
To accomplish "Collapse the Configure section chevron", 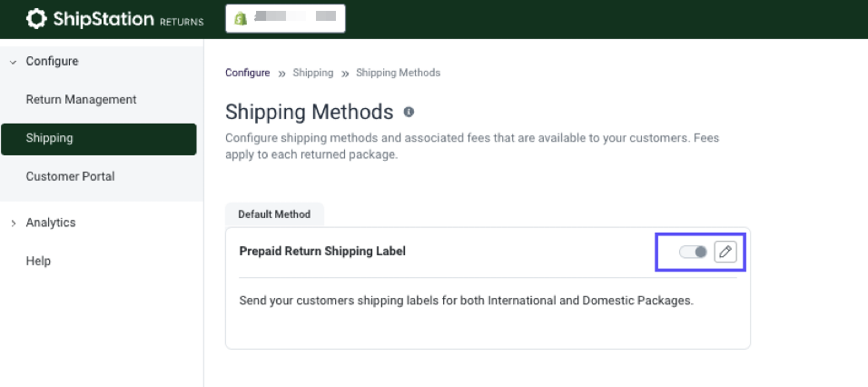I will 14,62.
